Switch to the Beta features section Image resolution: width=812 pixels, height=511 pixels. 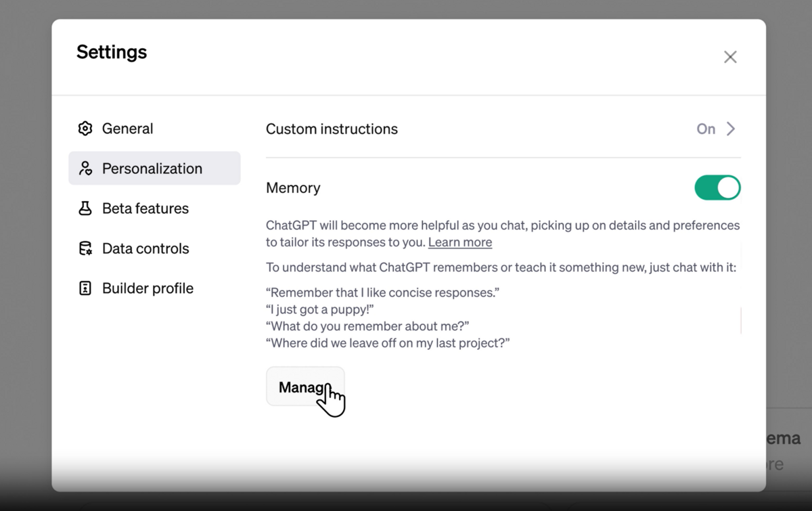(145, 208)
